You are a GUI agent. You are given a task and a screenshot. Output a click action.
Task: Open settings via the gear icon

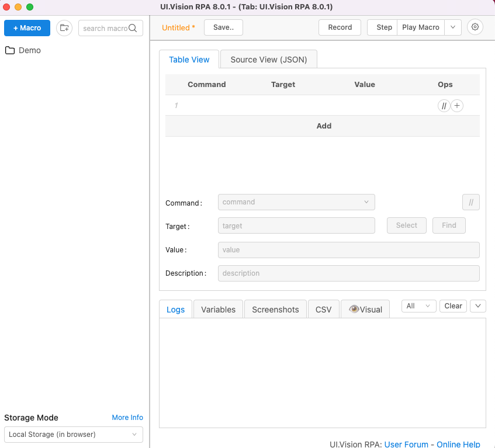pyautogui.click(x=475, y=27)
